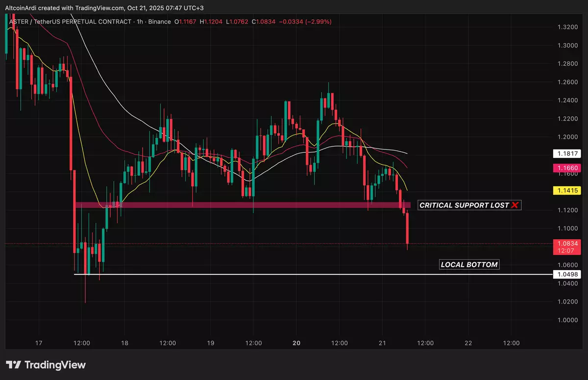Click the Binance exchange label

tap(159, 22)
